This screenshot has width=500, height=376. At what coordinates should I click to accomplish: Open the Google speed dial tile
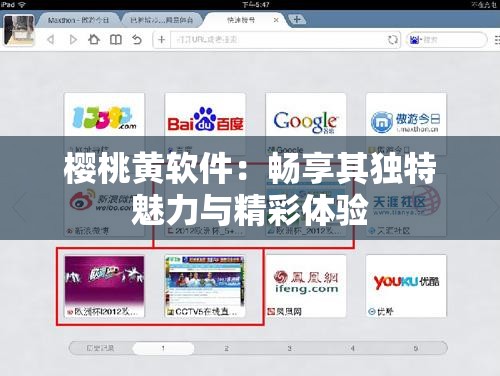(306, 124)
